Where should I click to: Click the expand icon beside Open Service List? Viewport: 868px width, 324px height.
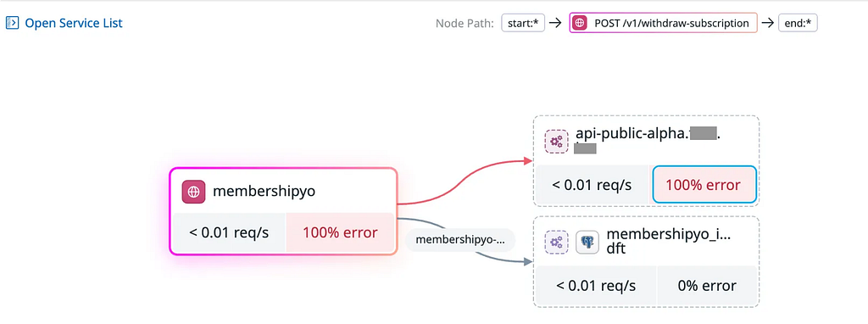pos(12,23)
